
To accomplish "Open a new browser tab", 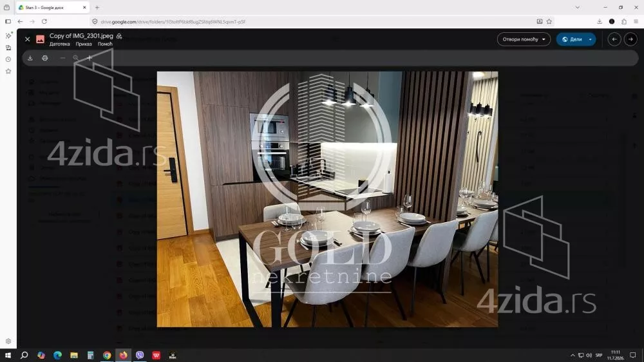I will click(97, 7).
